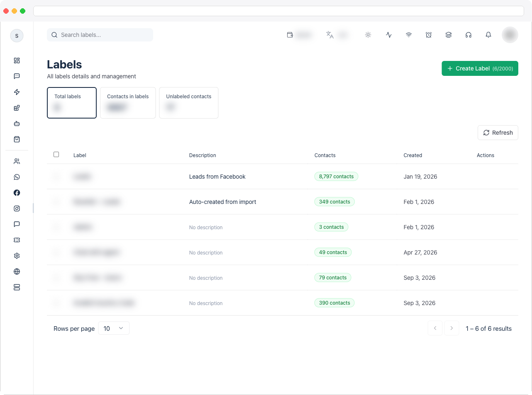Tick the select-all checkbox in table header
Screen dimensions: 532x395
click(x=56, y=155)
